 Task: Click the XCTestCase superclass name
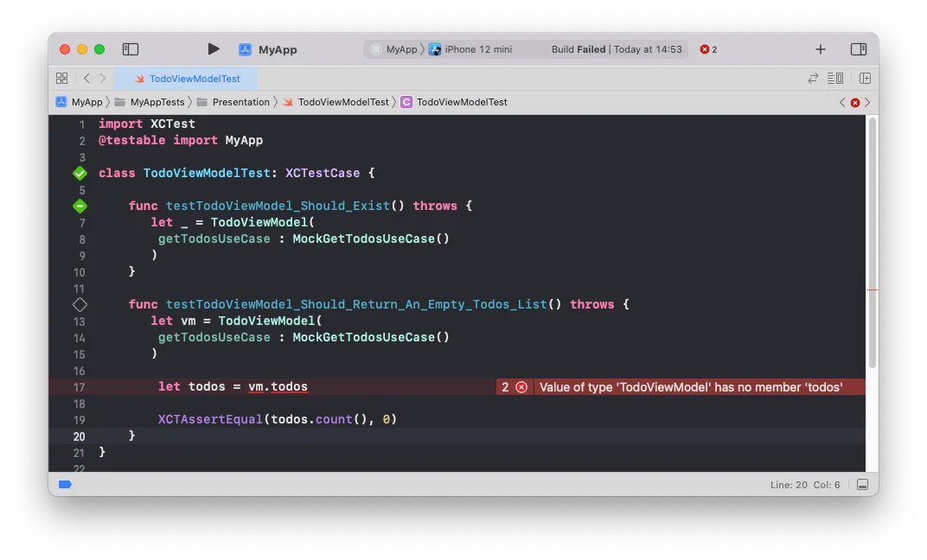(x=323, y=173)
